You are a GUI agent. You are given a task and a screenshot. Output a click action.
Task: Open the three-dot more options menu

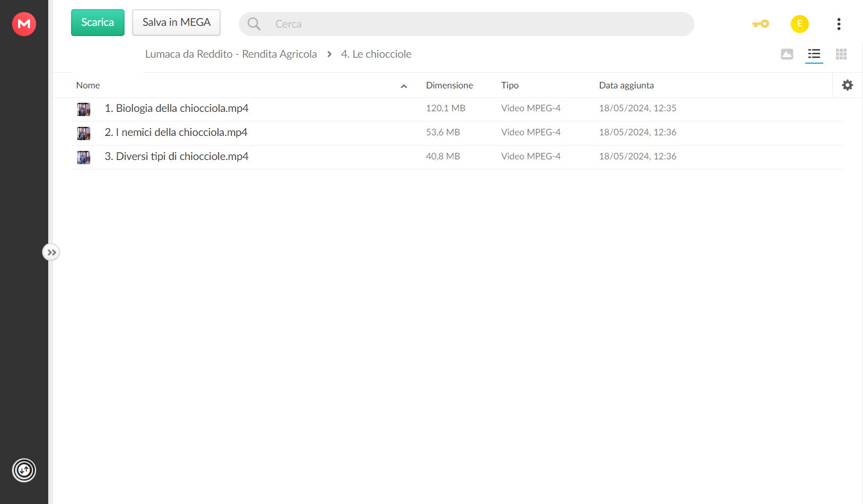(839, 24)
